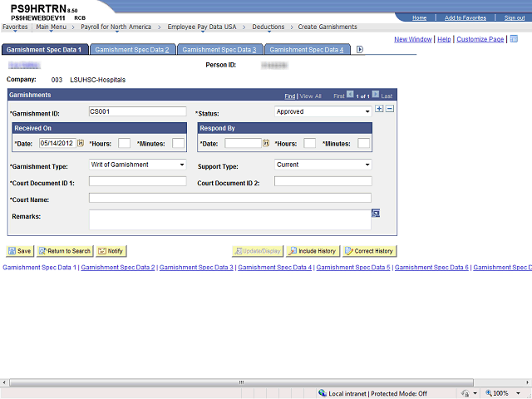
Task: Show more tabs using the tab scroll arrow
Action: 360,50
